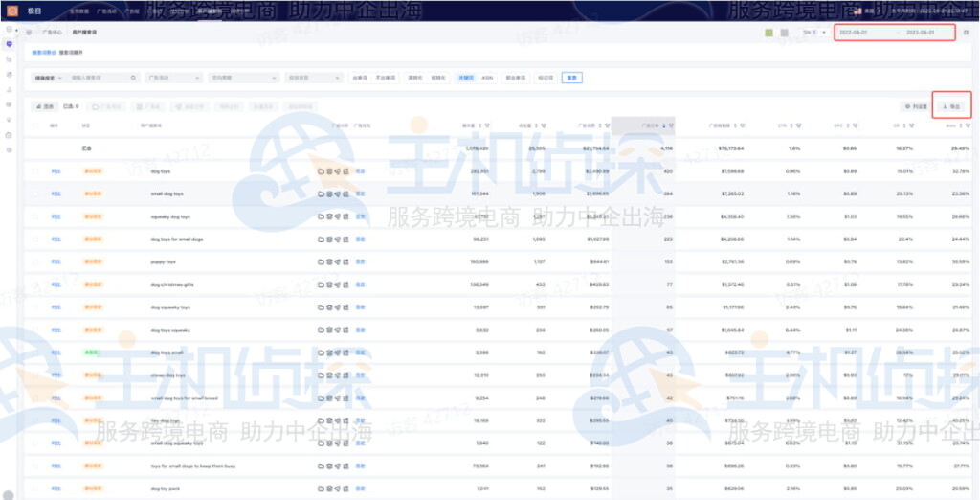Viewport: 980px width, 500px height.
Task: Click the stacked-disk icon in the small dog toys for small breed row
Action: [329, 398]
